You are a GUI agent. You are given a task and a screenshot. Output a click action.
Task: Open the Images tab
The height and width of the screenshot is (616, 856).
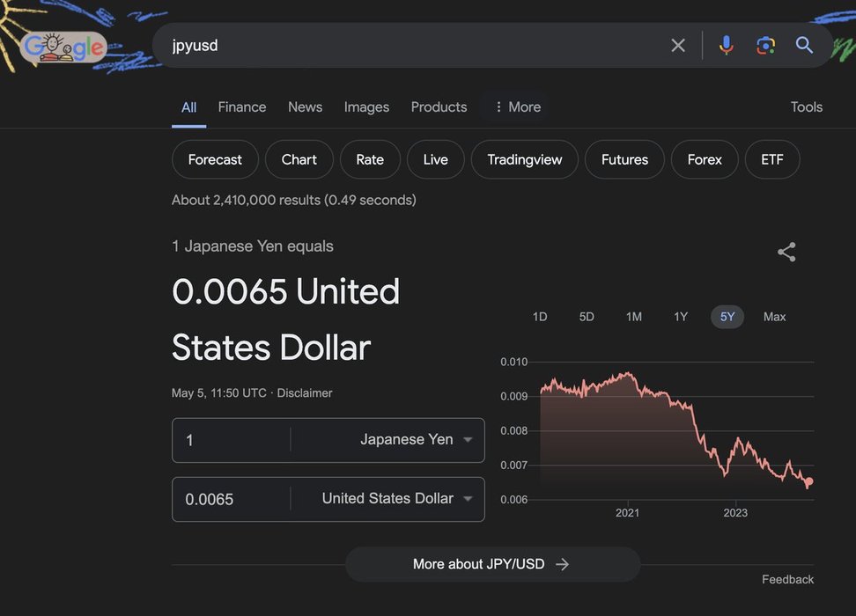pyautogui.click(x=366, y=107)
